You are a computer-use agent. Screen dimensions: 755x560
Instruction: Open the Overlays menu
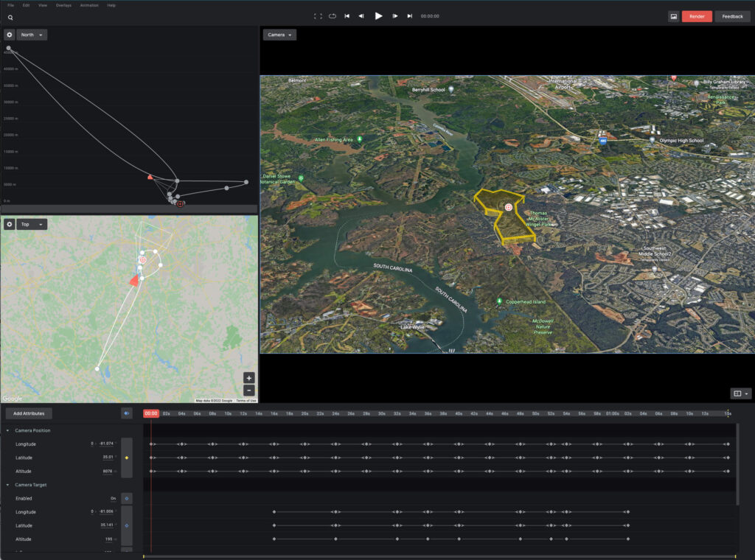[x=63, y=5]
